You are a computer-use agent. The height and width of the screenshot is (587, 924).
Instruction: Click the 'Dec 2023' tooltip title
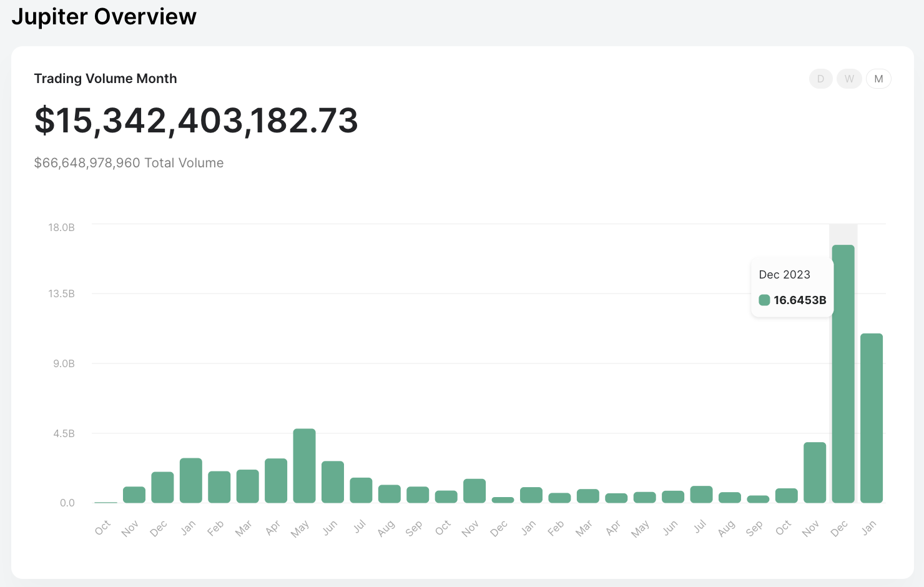[x=784, y=275]
